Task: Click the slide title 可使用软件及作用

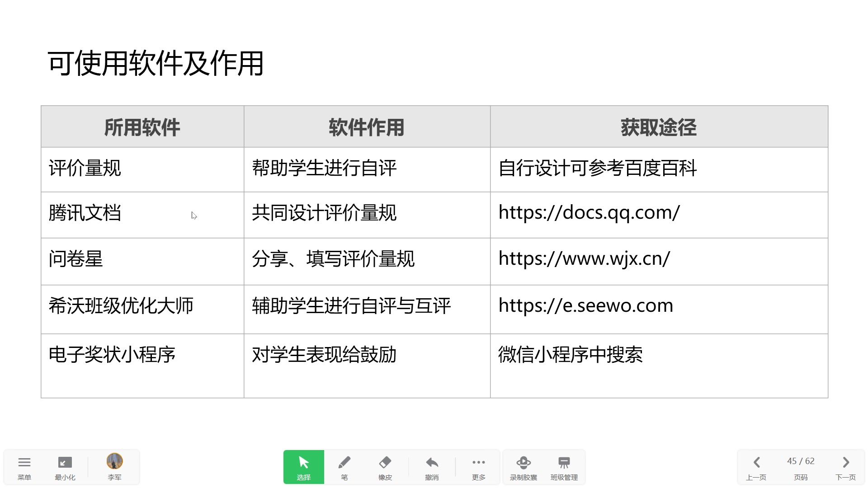Action: coord(157,62)
